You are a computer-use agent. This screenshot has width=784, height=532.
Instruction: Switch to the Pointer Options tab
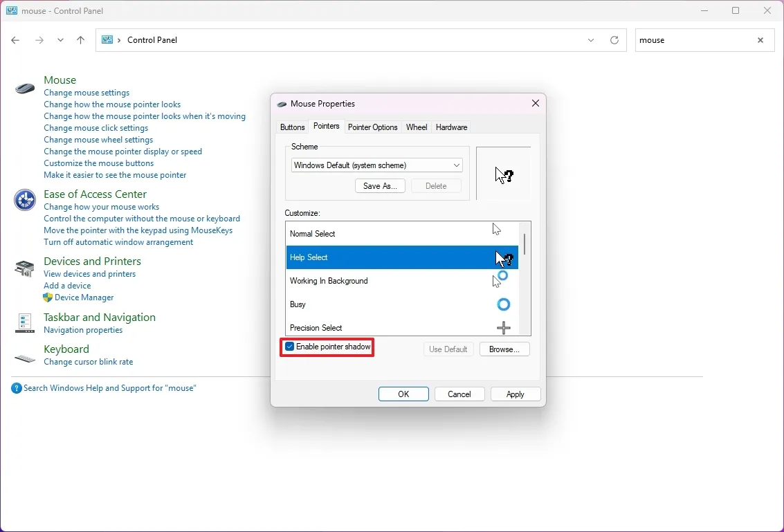[373, 127]
